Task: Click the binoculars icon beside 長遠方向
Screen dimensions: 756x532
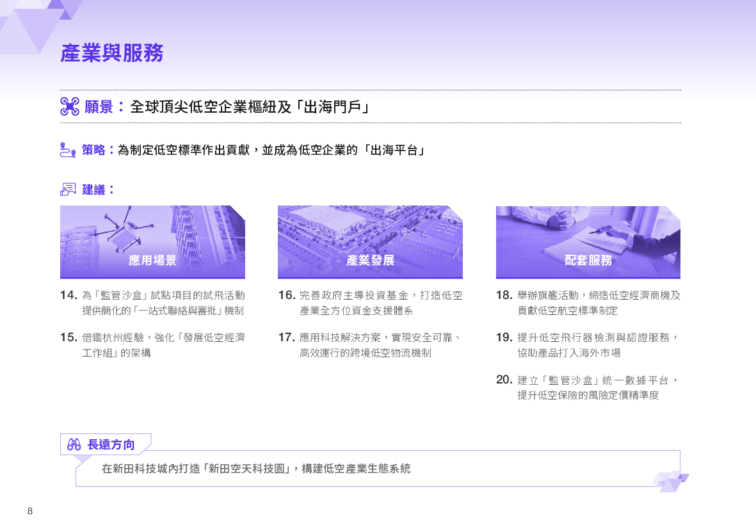Action: tap(74, 444)
